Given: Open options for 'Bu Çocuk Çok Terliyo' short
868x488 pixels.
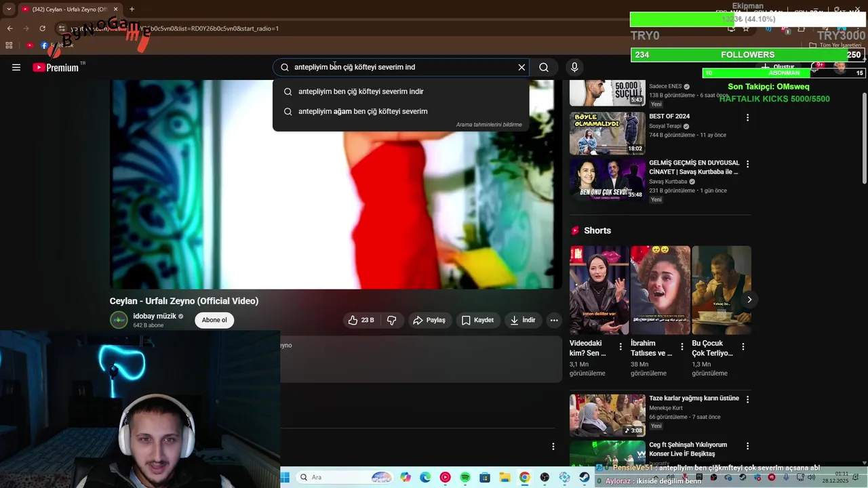Looking at the screenshot, I should tap(743, 346).
